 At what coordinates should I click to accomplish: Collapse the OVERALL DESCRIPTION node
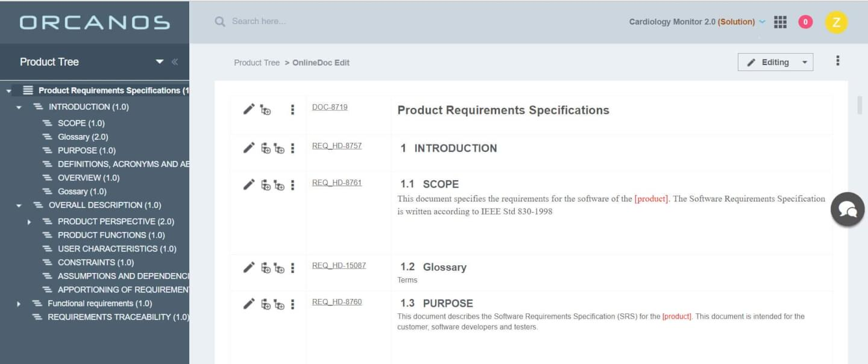[x=20, y=205]
